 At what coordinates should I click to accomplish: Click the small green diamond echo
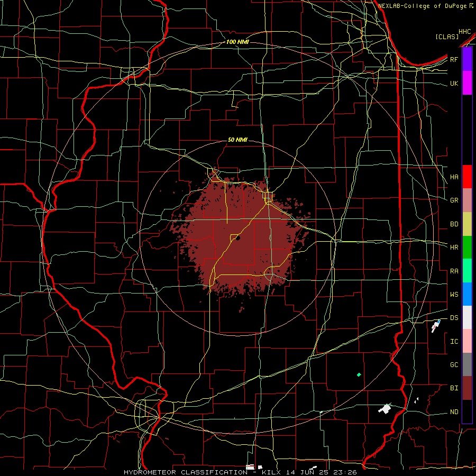point(359,374)
